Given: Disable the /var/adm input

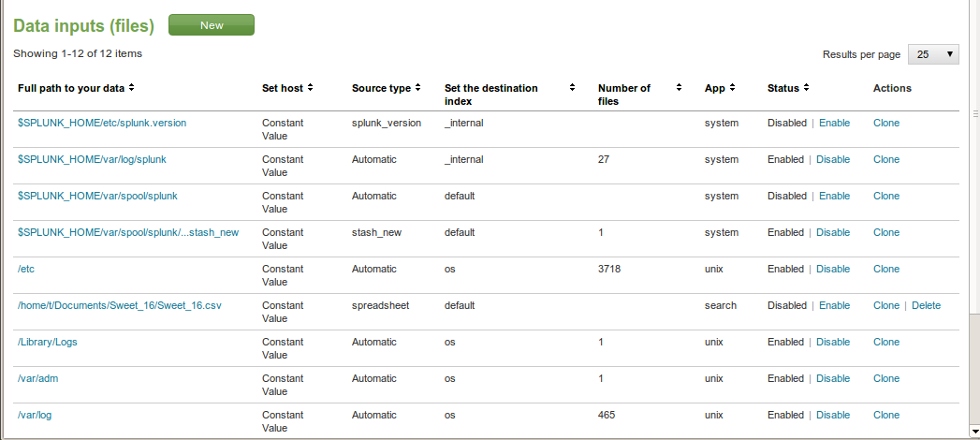Looking at the screenshot, I should pyautogui.click(x=833, y=378).
